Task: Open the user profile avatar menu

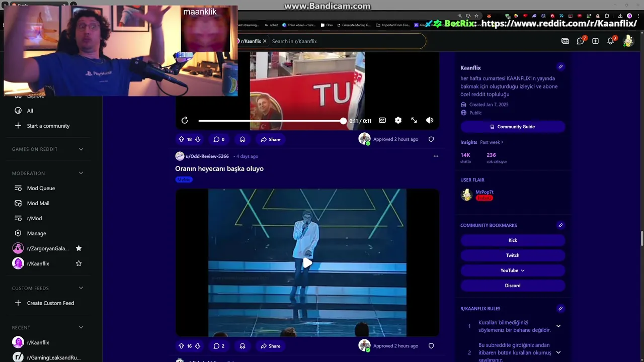Action: pos(628,41)
